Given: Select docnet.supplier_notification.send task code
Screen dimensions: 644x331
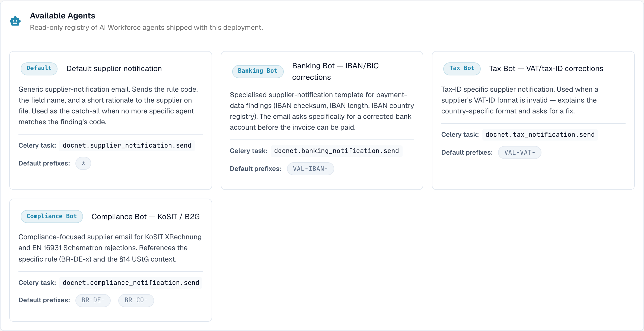Looking at the screenshot, I should [127, 145].
